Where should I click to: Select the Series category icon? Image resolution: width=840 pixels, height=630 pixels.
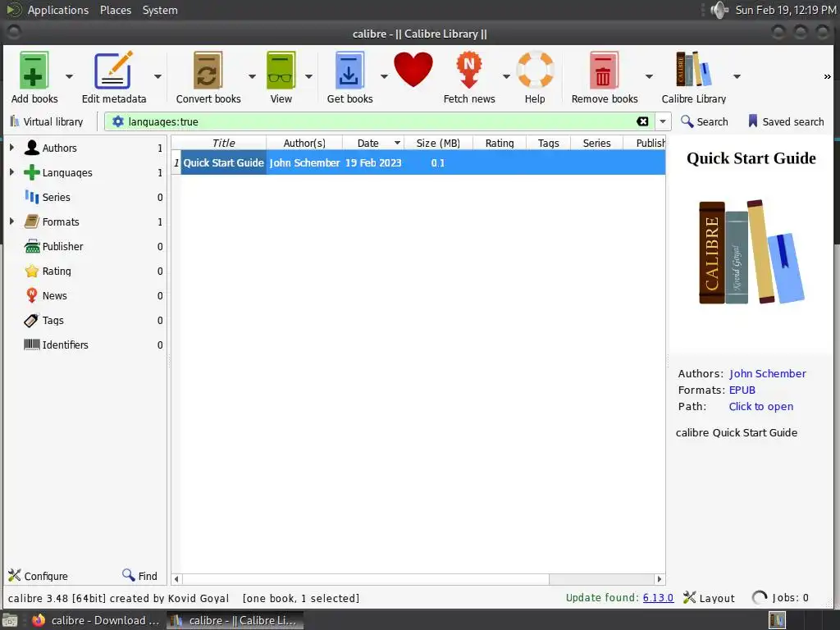pyautogui.click(x=32, y=197)
